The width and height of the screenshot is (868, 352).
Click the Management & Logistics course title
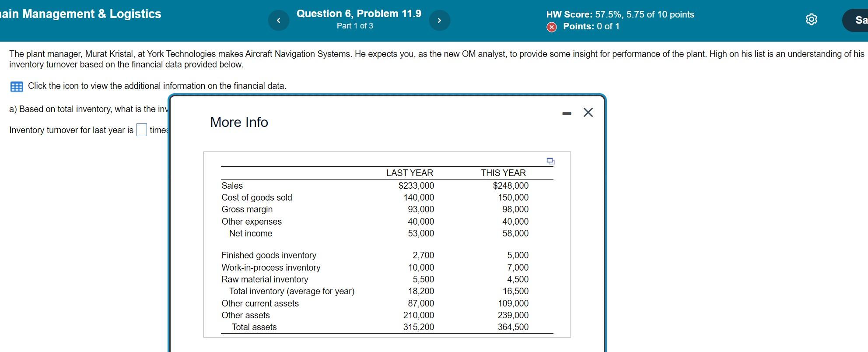81,14
